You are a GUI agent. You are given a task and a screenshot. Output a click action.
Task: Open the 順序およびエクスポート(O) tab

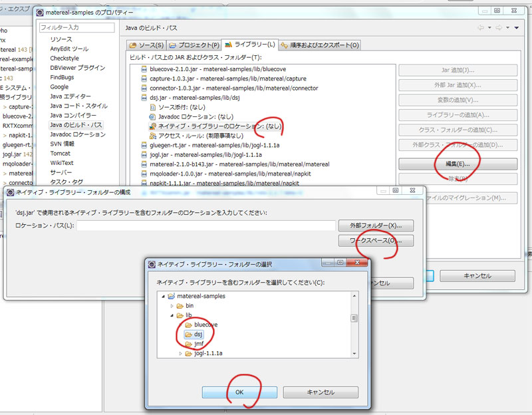(x=320, y=45)
